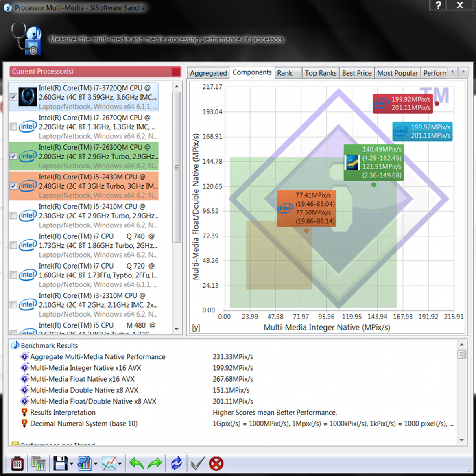Click the Alienware icon of i7-3720QM entry
This screenshot has width=476, height=476.
[28, 97]
